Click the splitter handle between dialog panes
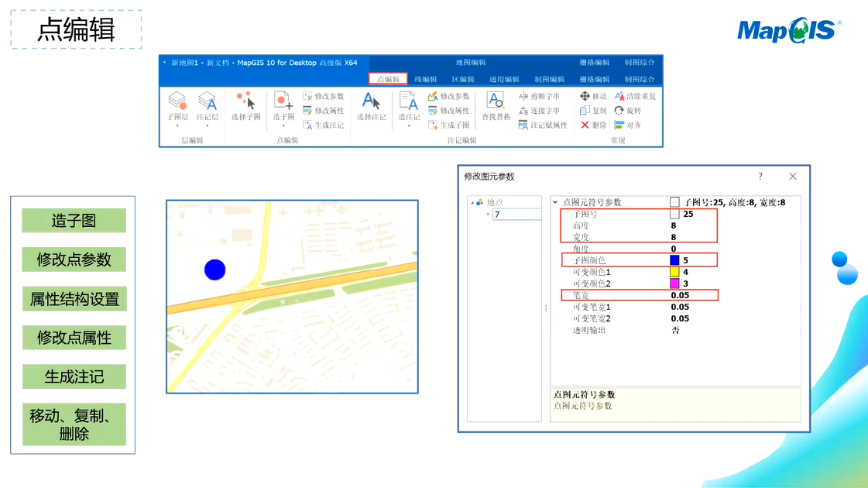This screenshot has height=488, width=868. coord(546,308)
